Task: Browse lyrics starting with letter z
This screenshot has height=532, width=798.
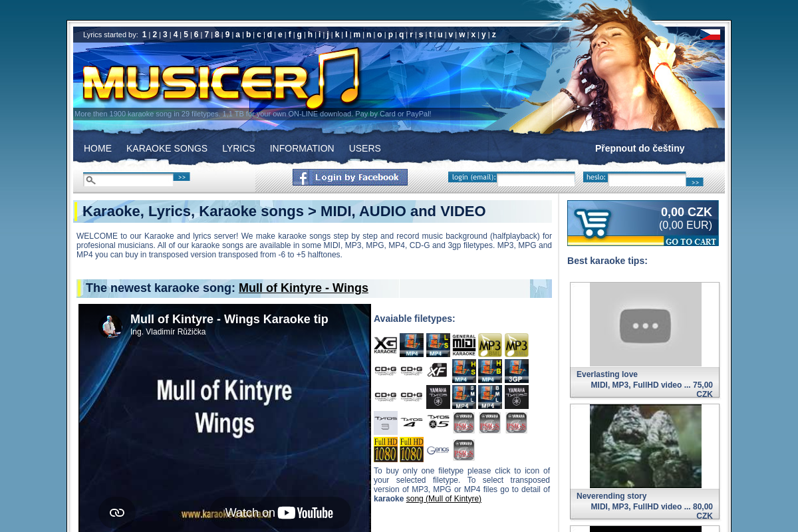Action: pyautogui.click(x=493, y=35)
